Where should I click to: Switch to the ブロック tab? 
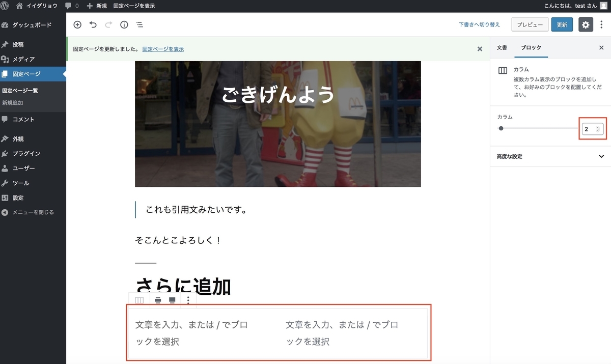pos(531,47)
